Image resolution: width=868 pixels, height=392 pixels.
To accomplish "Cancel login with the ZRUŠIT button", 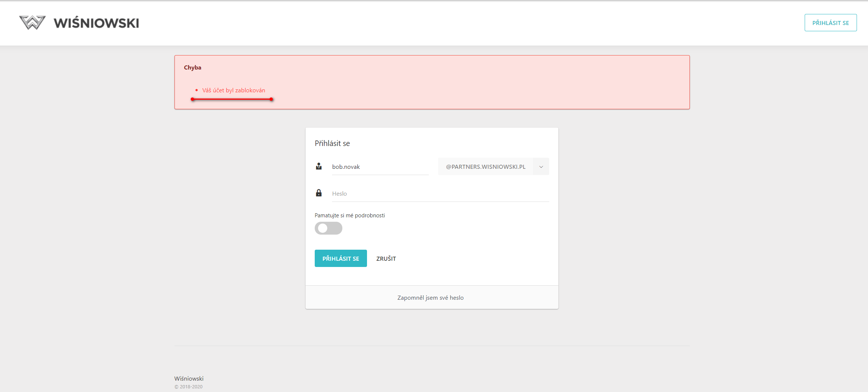I will [x=386, y=259].
